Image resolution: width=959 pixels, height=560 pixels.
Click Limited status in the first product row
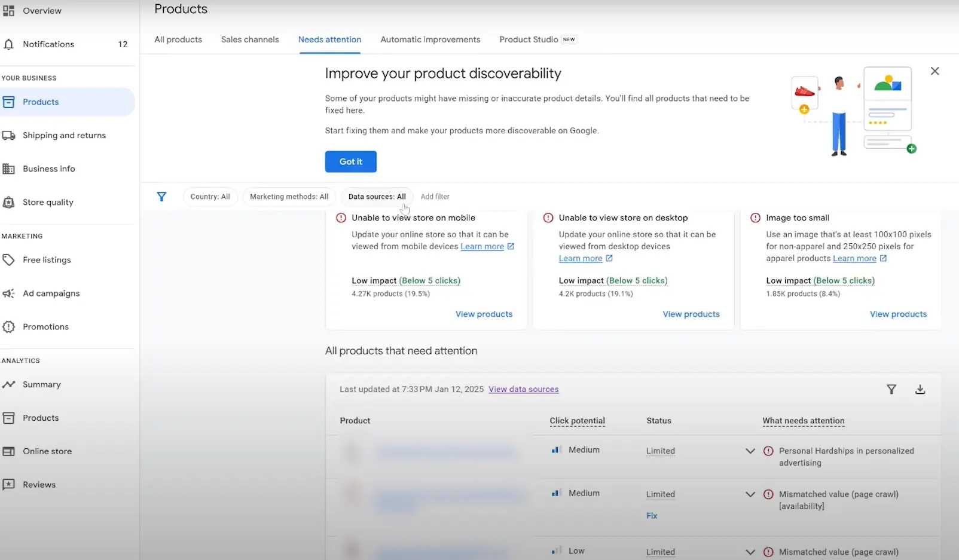point(661,451)
